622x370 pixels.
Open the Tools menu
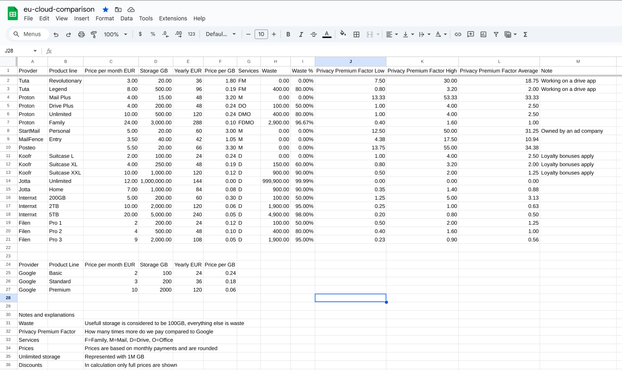pyautogui.click(x=146, y=19)
